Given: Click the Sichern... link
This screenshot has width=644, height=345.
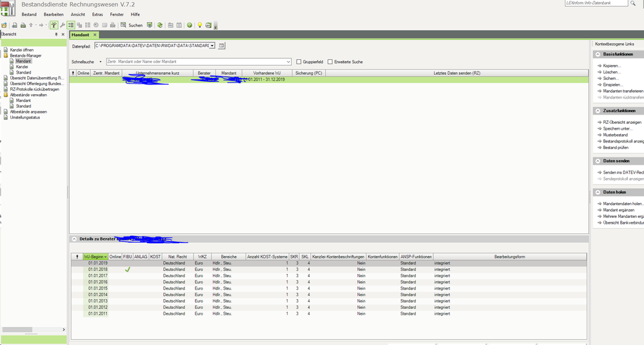Looking at the screenshot, I should [610, 79].
